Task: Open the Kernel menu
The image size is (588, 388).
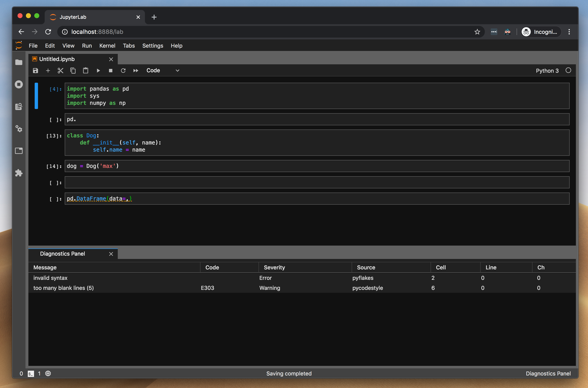Action: (x=107, y=46)
